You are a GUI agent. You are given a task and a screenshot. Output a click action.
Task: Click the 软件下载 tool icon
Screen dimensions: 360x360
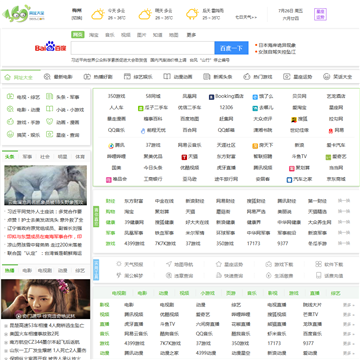pyautogui.click(x=318, y=264)
